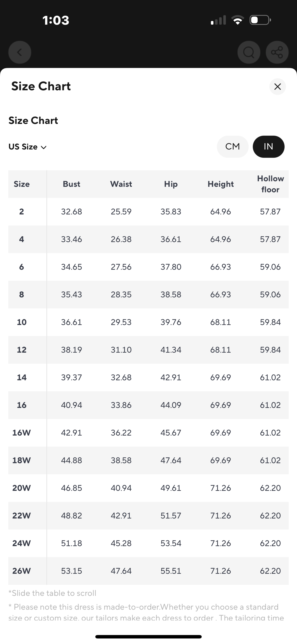Tap the size 16W row label
Screen dimensions: 297x644
pos(21,433)
